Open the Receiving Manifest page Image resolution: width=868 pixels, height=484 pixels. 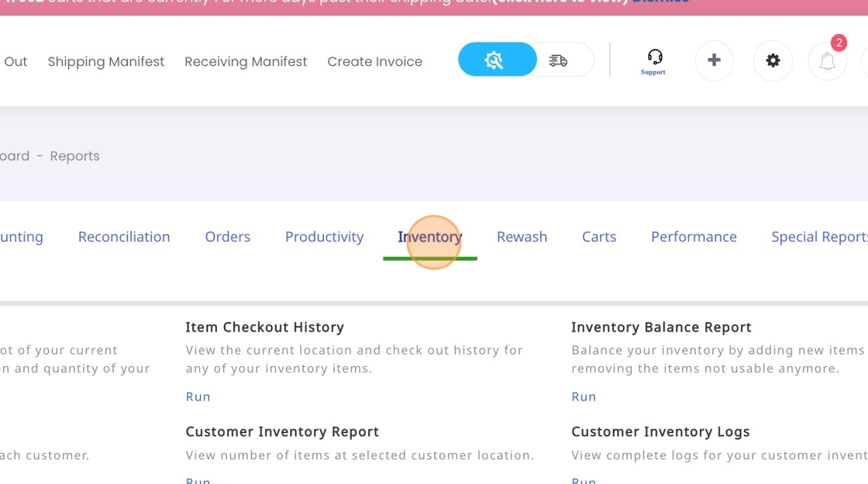click(x=246, y=61)
